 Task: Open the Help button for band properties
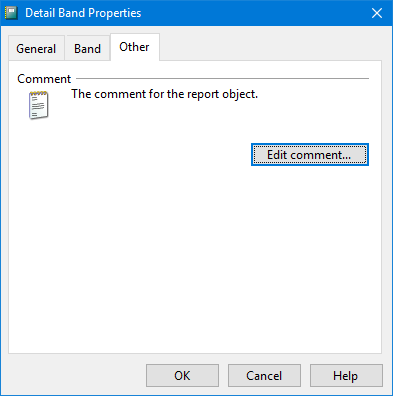click(x=346, y=376)
